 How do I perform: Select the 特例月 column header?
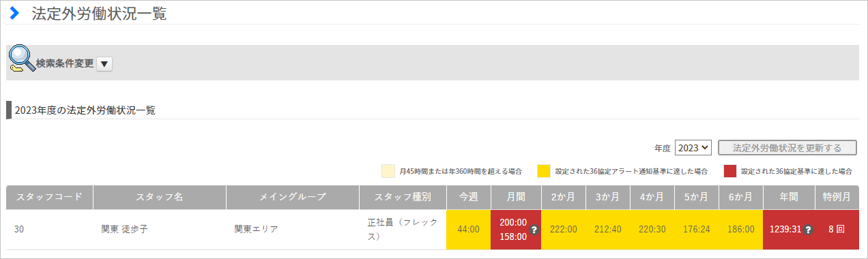837,196
